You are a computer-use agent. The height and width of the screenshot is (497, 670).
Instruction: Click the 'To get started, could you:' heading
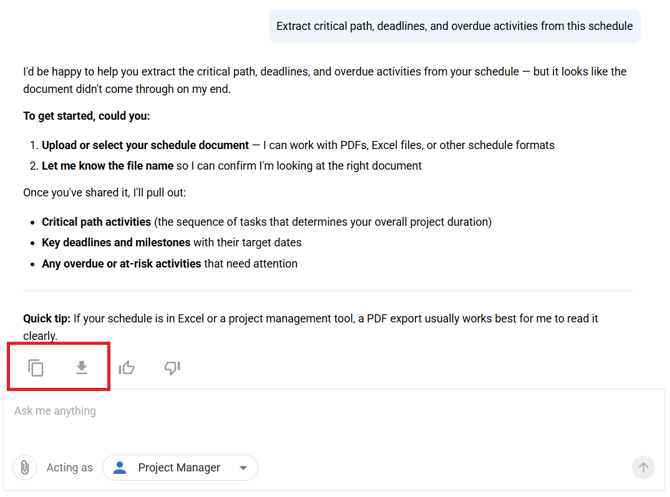coord(86,116)
